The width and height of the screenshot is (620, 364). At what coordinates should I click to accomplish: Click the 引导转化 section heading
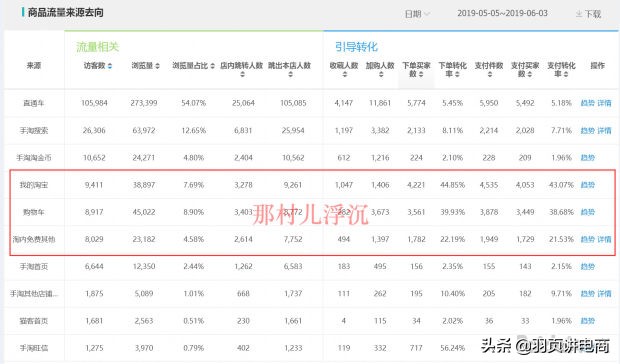[356, 47]
